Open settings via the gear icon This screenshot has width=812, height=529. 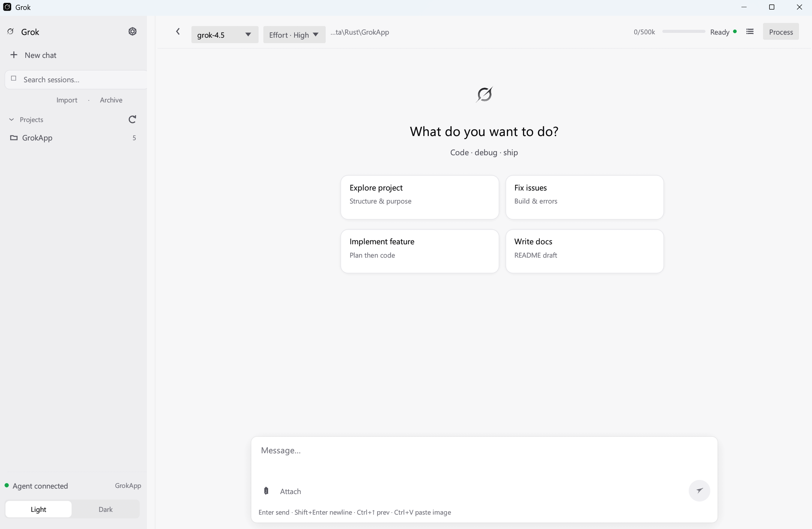coord(133,32)
